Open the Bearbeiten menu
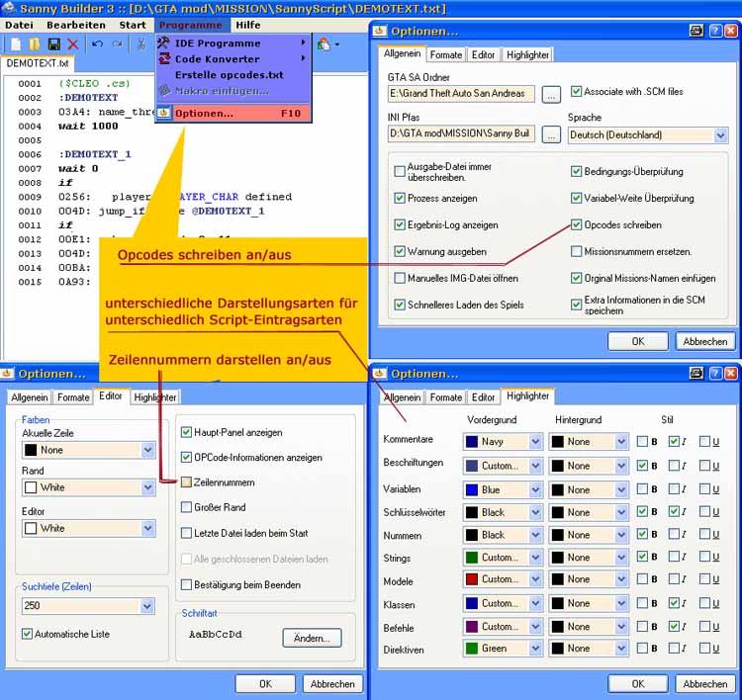Screen dimensions: 742x700 coord(76,25)
